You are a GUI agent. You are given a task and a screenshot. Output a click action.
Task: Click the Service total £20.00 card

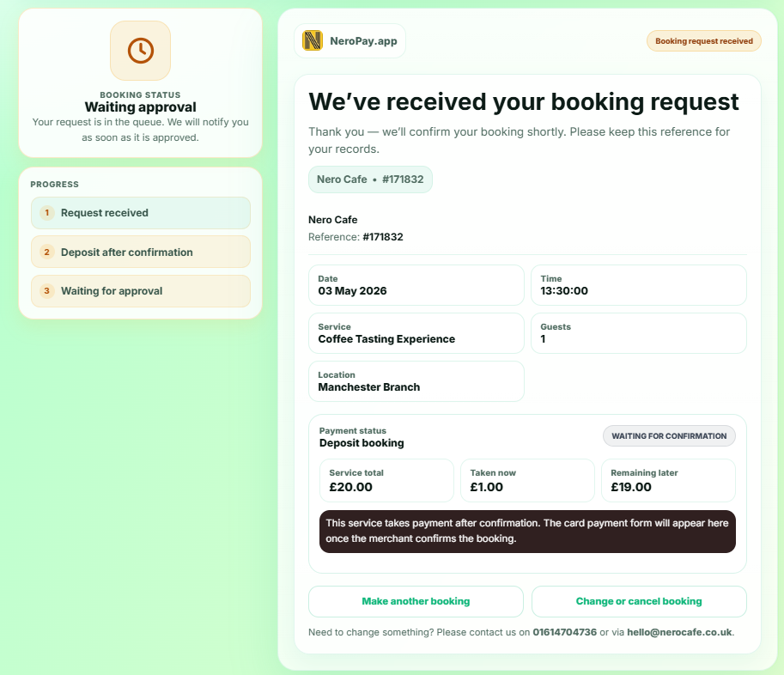coord(386,480)
